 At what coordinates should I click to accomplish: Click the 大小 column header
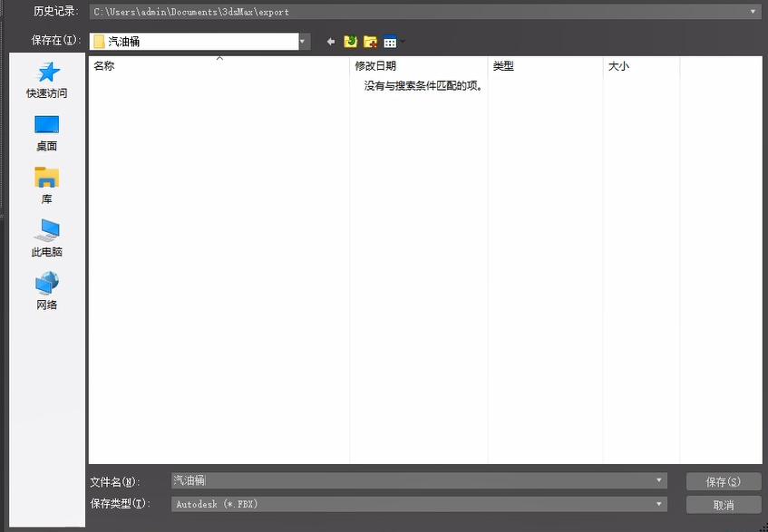[x=640, y=66]
